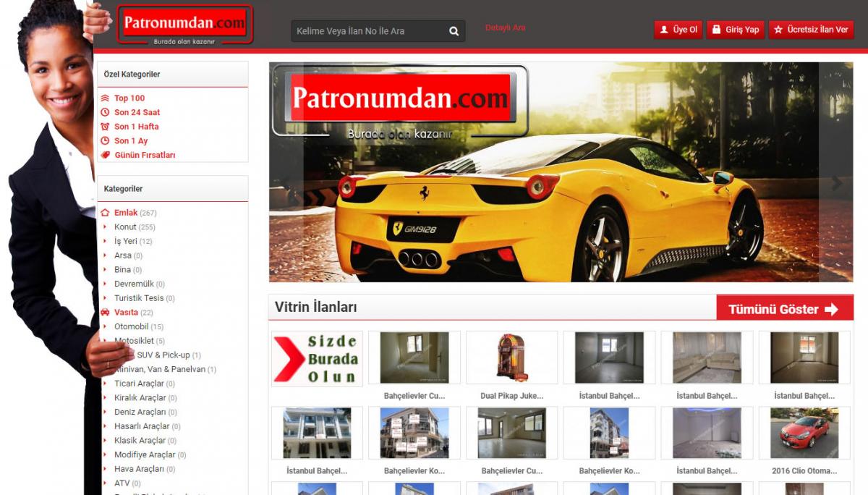
Task: Click the Son 24 Saat clock icon
Action: click(x=105, y=112)
